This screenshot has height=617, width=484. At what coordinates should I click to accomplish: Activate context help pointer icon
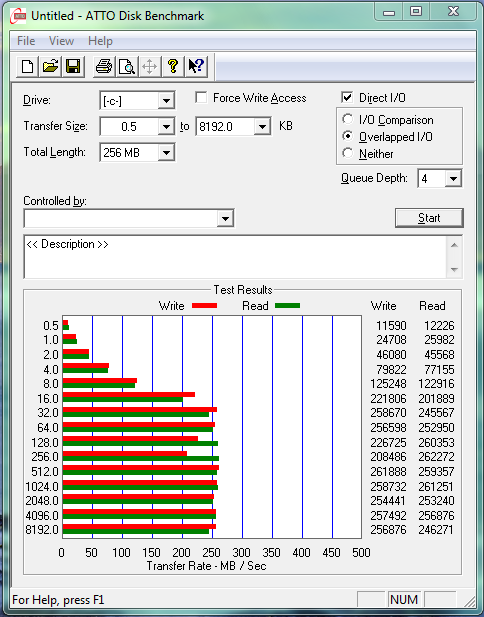pos(196,66)
